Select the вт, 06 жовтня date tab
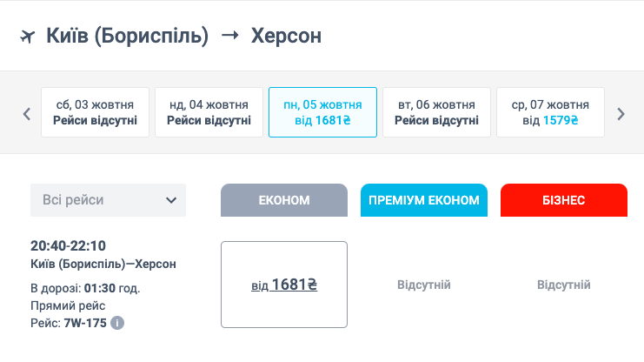The image size is (644, 362). tap(436, 112)
